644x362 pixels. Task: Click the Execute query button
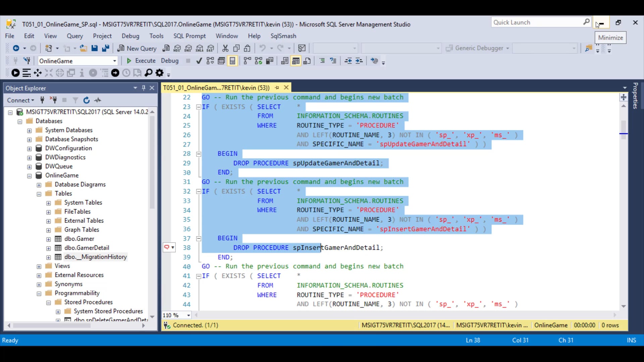point(141,61)
